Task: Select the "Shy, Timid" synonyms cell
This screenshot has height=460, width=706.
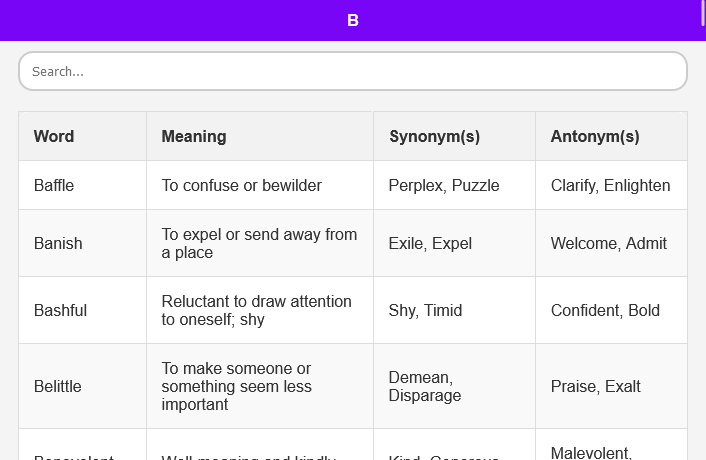Action: 426,310
